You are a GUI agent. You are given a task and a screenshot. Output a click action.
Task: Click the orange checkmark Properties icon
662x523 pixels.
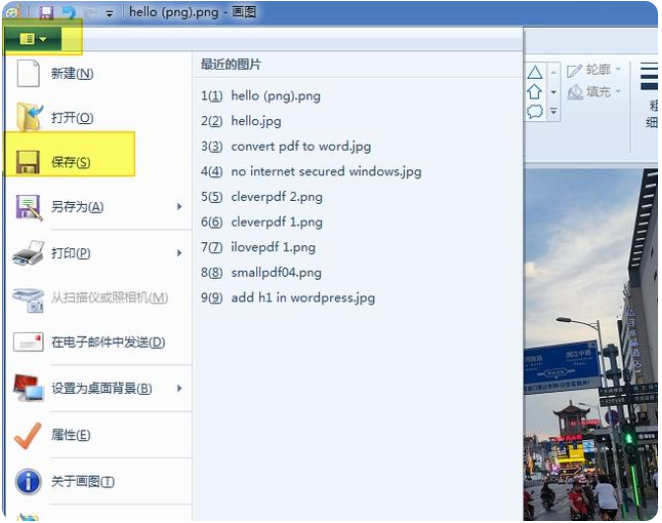pos(28,435)
